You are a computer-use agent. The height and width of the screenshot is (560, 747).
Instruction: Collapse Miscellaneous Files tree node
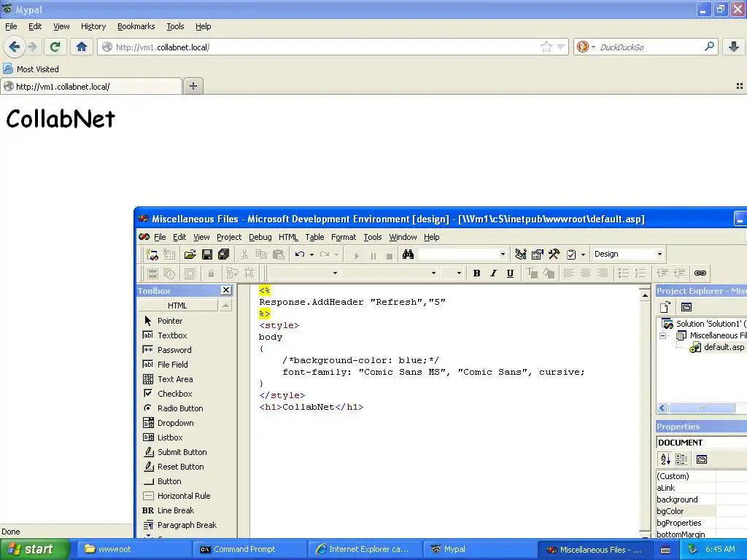coord(662,335)
